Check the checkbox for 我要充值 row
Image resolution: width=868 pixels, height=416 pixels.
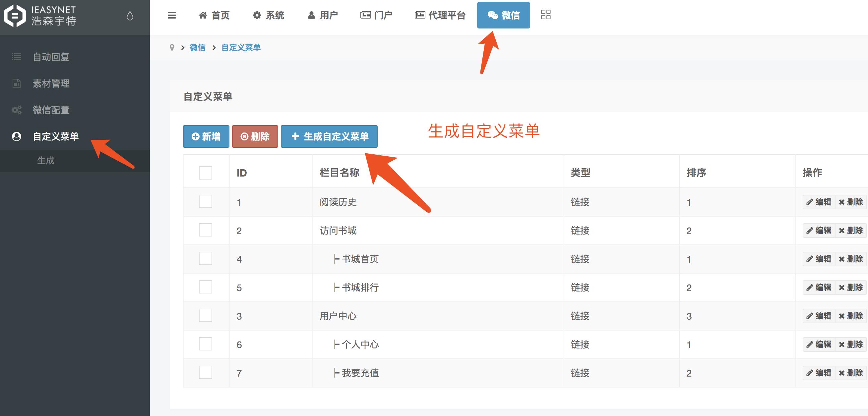pos(206,373)
